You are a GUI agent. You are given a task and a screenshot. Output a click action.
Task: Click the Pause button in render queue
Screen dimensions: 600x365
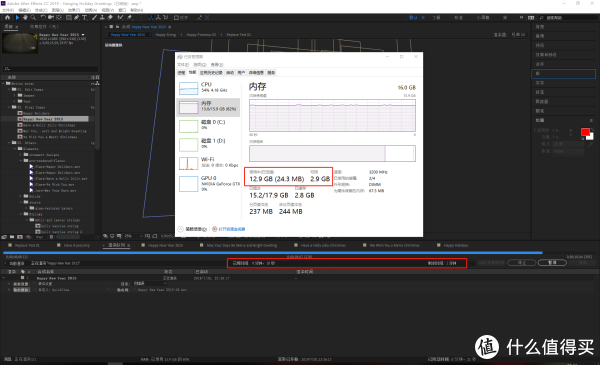pos(552,262)
